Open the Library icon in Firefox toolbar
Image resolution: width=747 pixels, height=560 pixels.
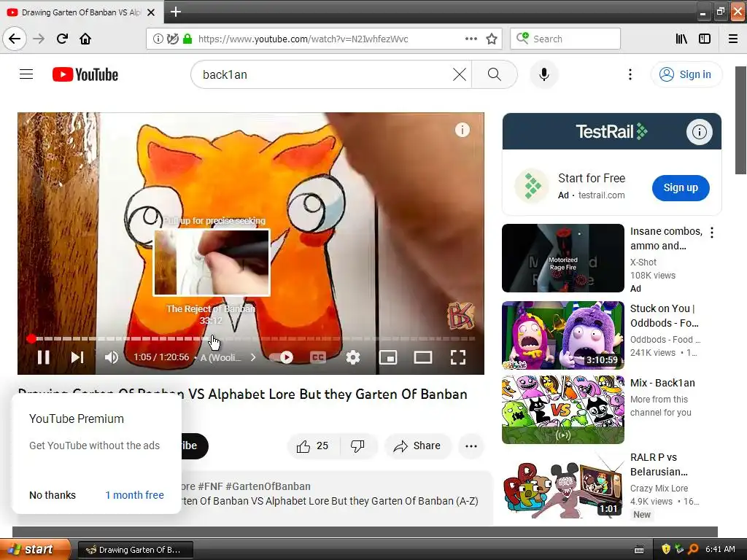[681, 39]
